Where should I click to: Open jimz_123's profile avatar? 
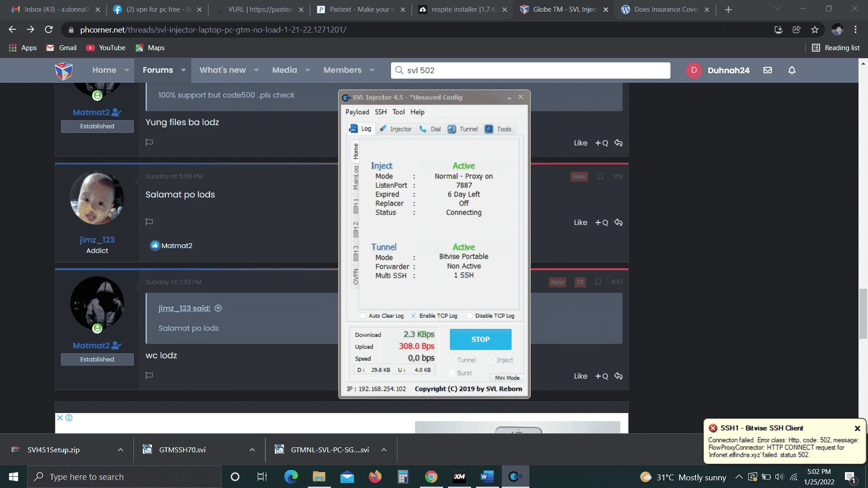pyautogui.click(x=97, y=198)
